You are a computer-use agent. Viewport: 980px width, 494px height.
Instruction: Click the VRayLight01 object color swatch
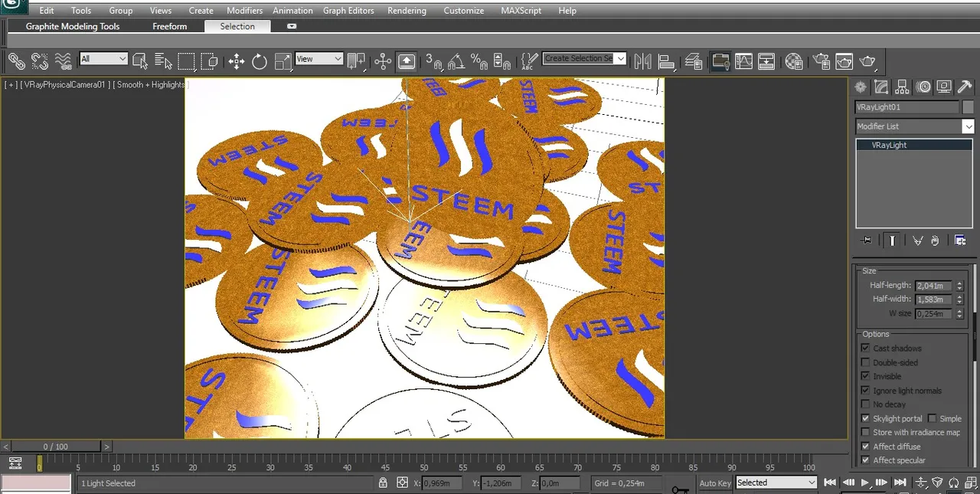pos(969,107)
